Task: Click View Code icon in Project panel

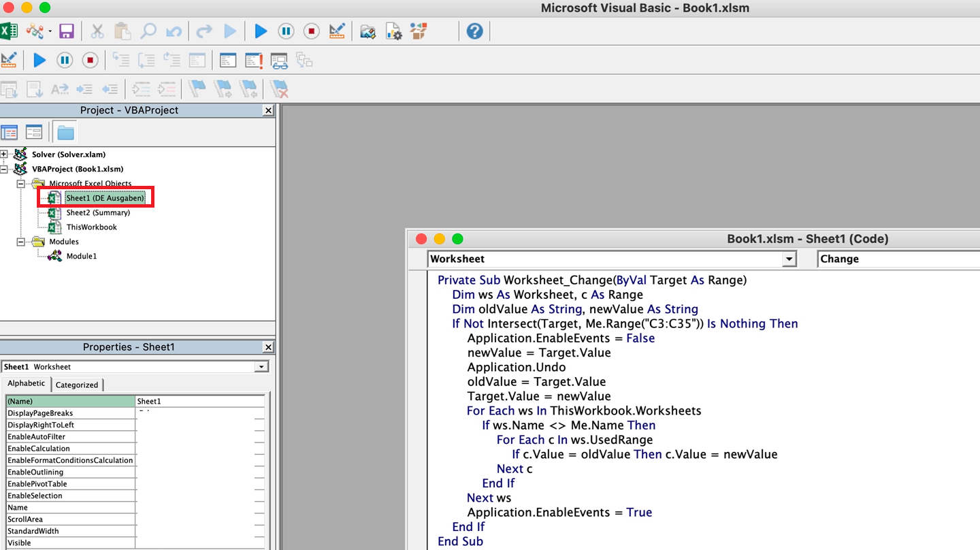Action: click(x=10, y=132)
